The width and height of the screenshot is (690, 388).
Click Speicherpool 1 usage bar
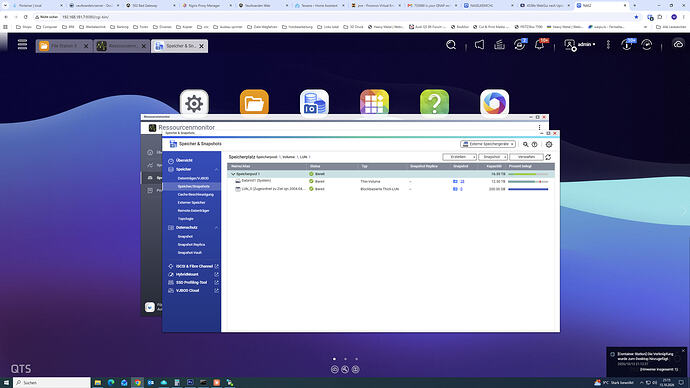pyautogui.click(x=528, y=174)
